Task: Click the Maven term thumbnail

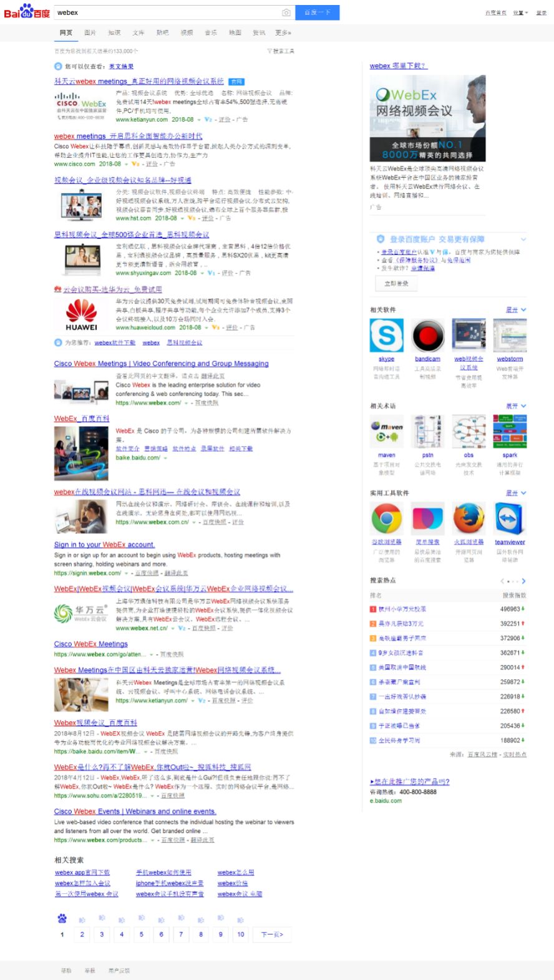Action: tap(386, 432)
